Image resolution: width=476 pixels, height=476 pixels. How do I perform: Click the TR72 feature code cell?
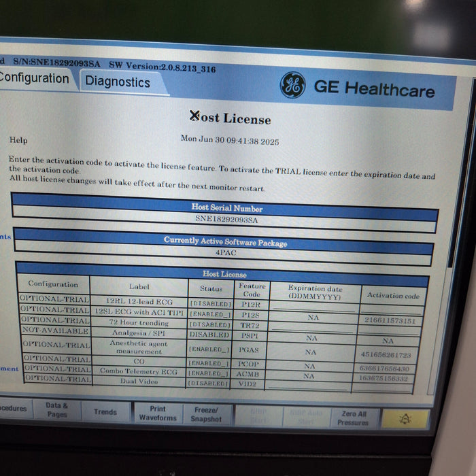tap(250, 326)
